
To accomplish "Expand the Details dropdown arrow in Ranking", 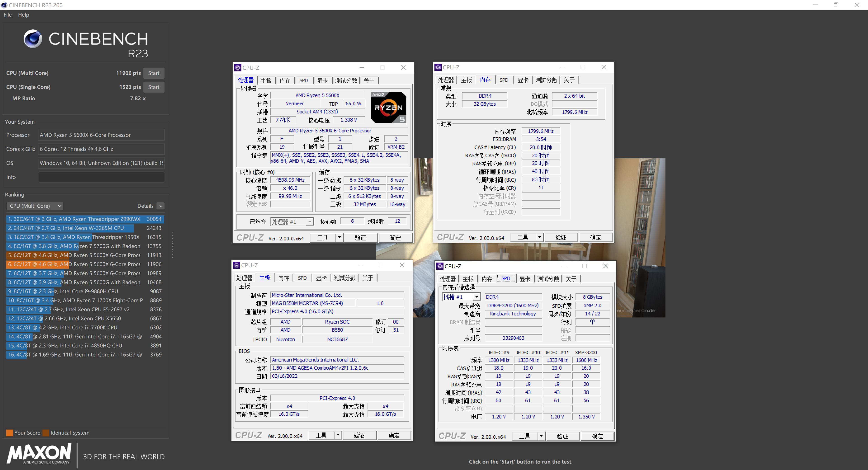I will click(x=161, y=206).
